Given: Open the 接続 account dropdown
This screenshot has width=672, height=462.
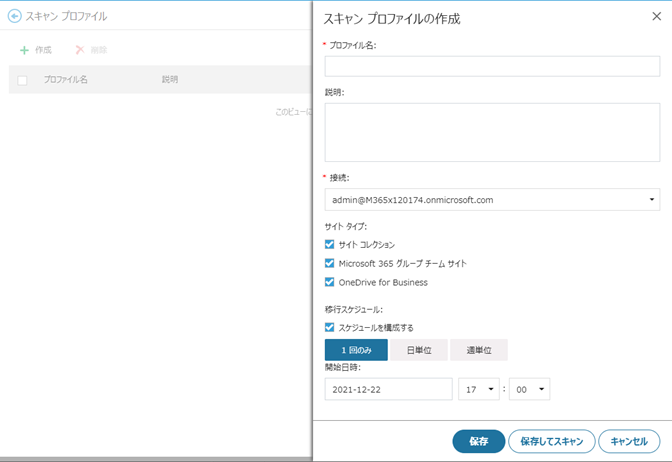Looking at the screenshot, I should pos(492,200).
